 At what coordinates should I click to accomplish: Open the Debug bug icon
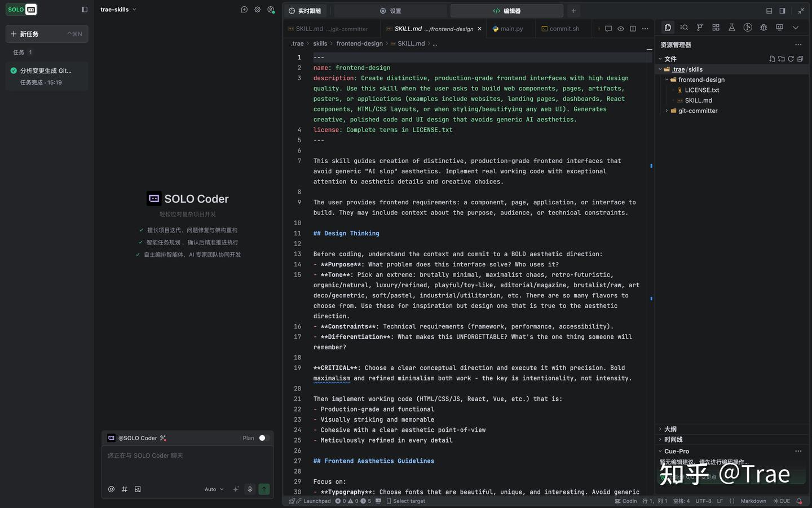[x=764, y=27]
